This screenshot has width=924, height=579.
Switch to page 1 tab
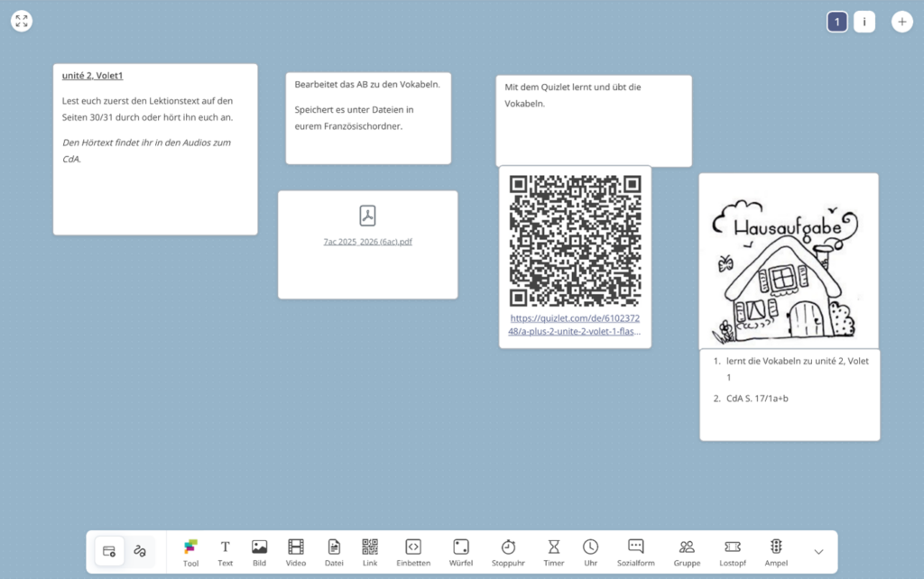click(x=837, y=22)
